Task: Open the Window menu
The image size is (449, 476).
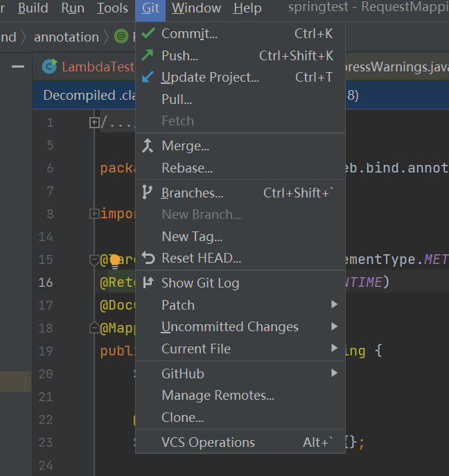Action: tap(196, 8)
